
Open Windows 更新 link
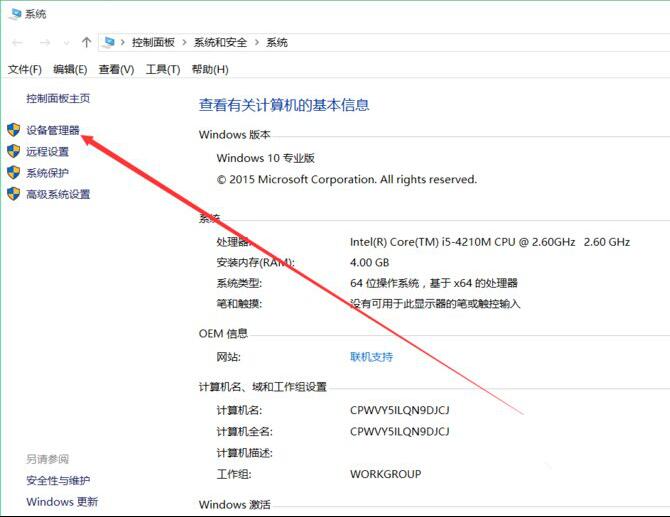pyautogui.click(x=62, y=502)
